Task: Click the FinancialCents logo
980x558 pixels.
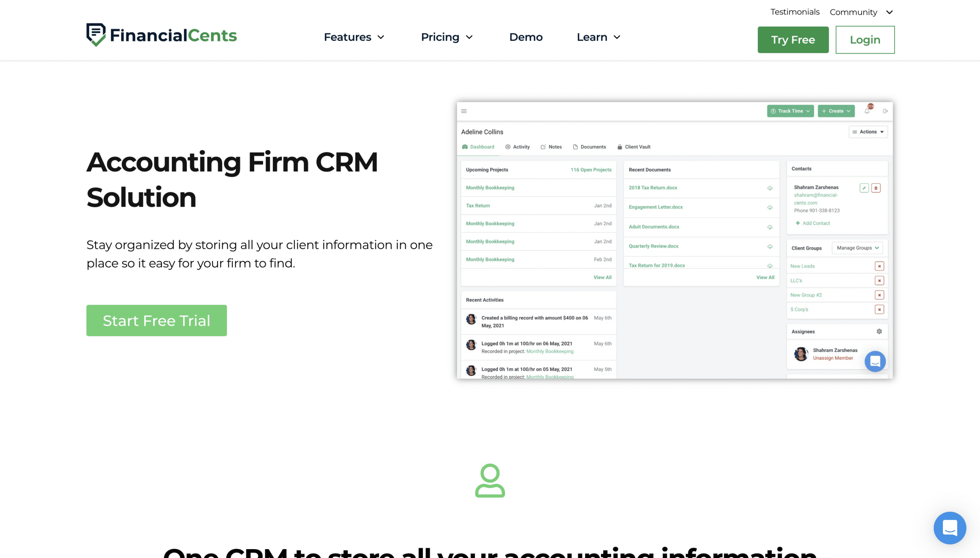Action: pos(161,35)
